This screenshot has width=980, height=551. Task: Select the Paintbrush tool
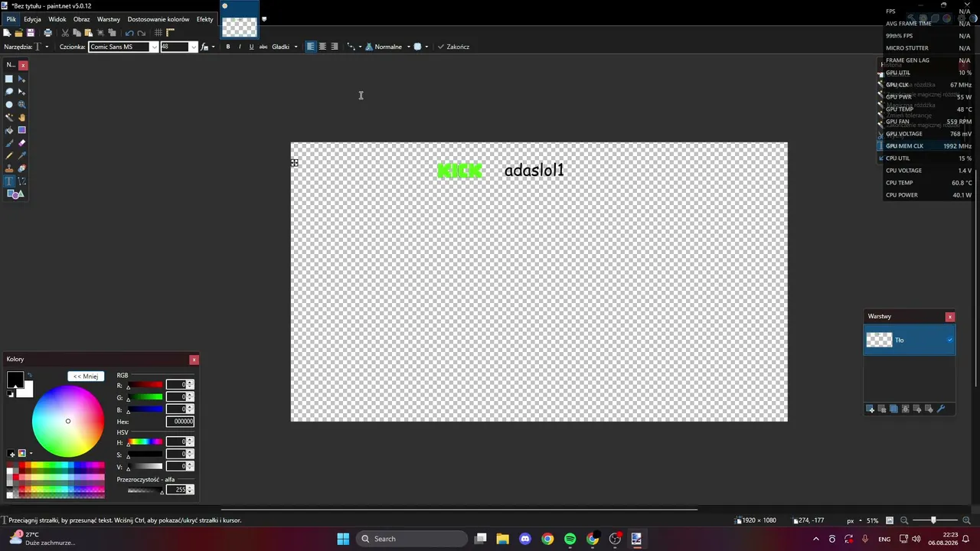click(x=9, y=143)
